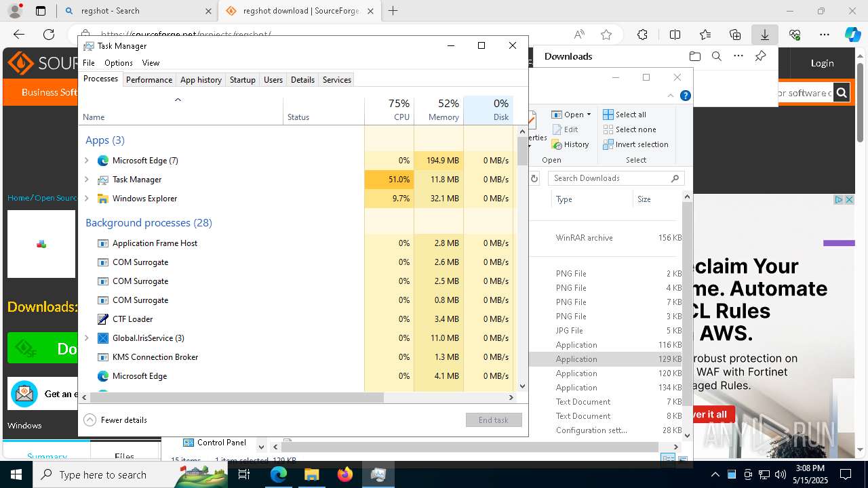This screenshot has width=868, height=488.
Task: Expand the Microsoft Edge (7) app group
Action: pos(87,161)
